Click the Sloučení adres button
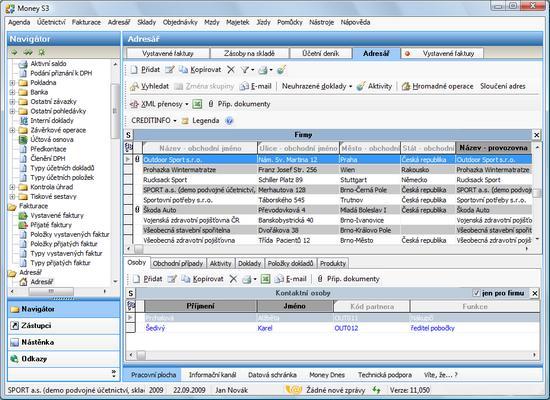The width and height of the screenshot is (550, 400). [x=503, y=86]
